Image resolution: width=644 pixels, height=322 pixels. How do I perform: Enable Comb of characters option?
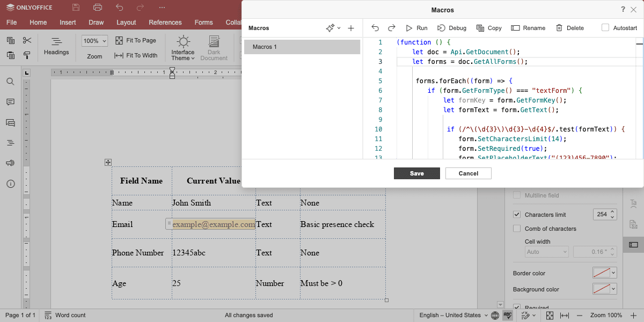click(x=517, y=229)
